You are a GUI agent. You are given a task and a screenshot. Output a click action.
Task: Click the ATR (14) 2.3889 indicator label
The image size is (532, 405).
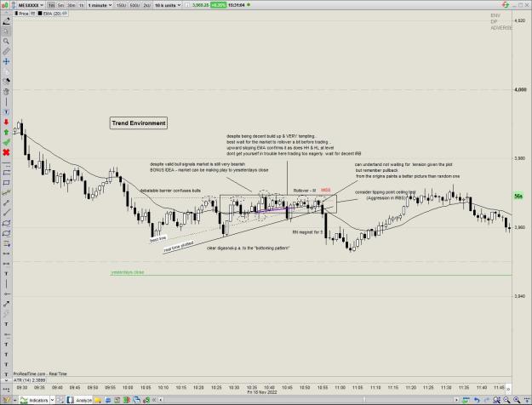point(30,380)
